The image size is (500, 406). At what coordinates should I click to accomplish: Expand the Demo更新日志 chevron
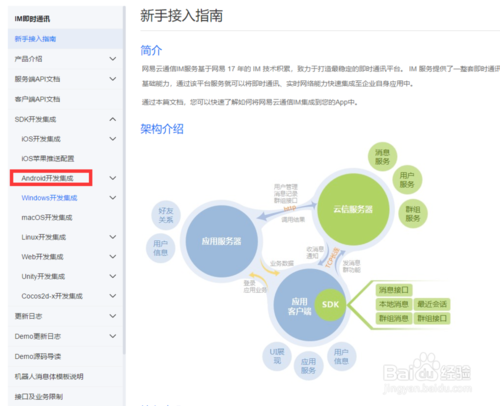pos(113,336)
